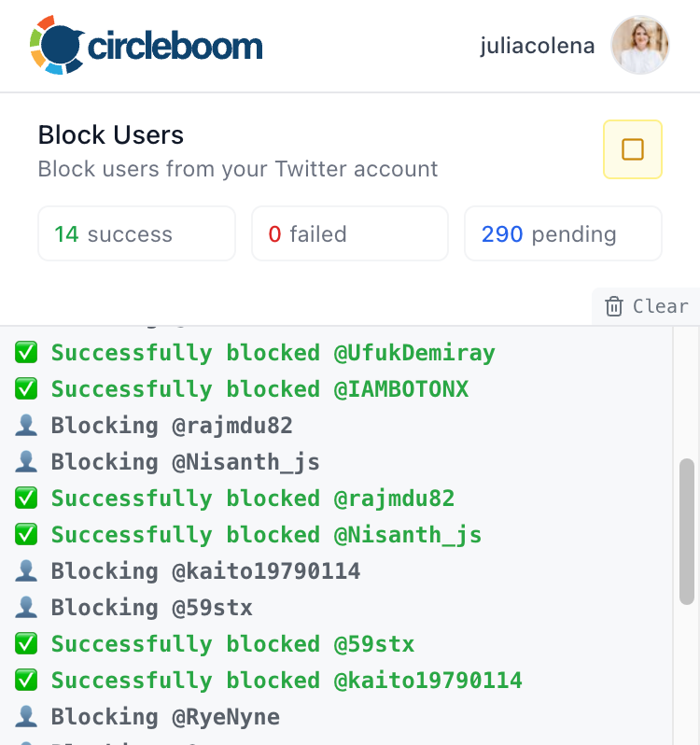Select the 14 success counter
Viewport: 700px width, 745px height.
tap(136, 233)
